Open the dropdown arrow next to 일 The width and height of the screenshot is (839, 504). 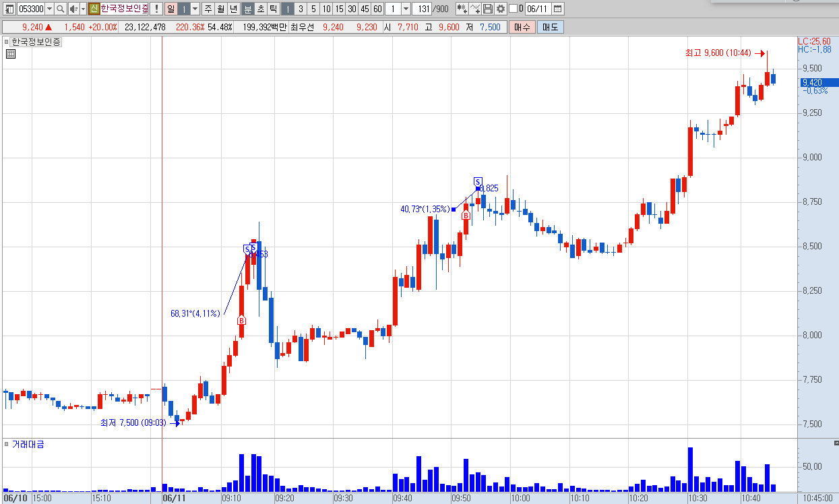point(195,9)
